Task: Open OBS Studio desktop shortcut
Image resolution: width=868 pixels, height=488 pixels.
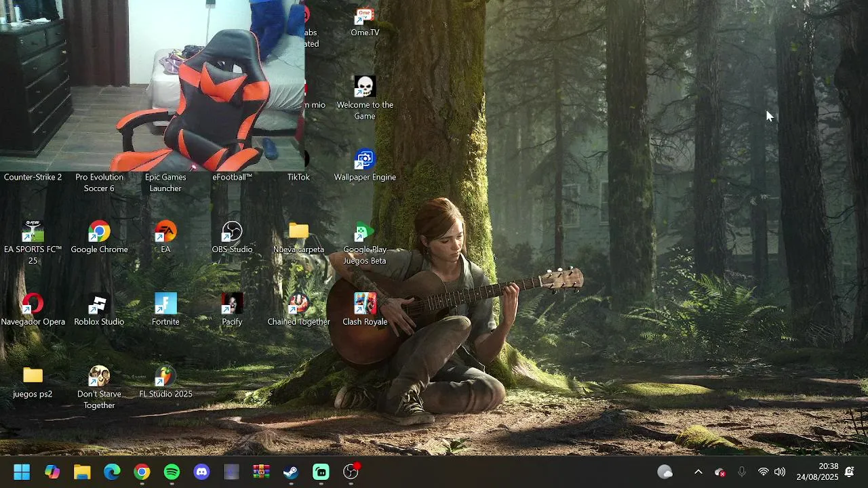Action: [232, 238]
